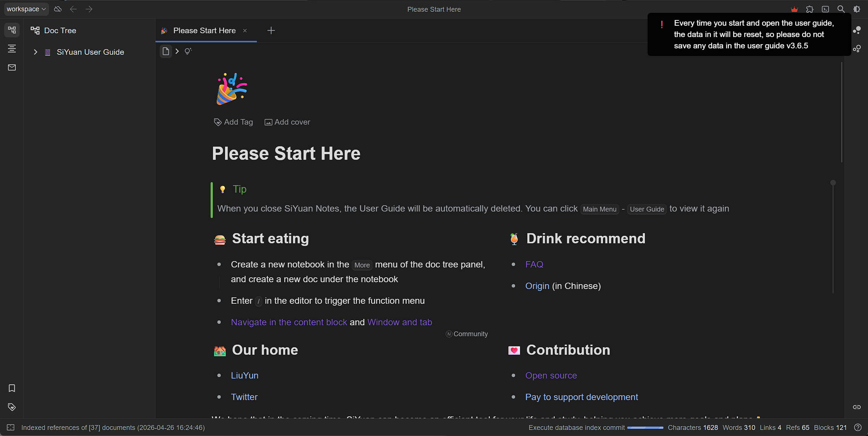This screenshot has width=868, height=436.
Task: Open the Bookmark panel
Action: (12, 388)
